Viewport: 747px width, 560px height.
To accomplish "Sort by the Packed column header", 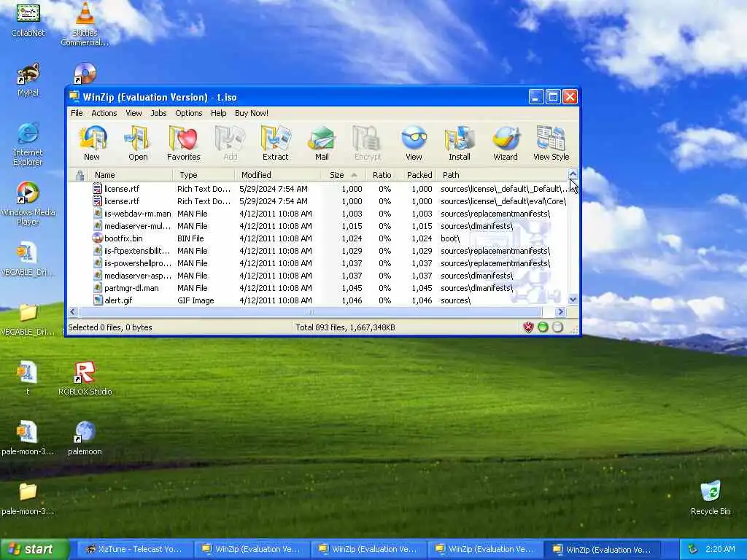I will tap(415, 175).
